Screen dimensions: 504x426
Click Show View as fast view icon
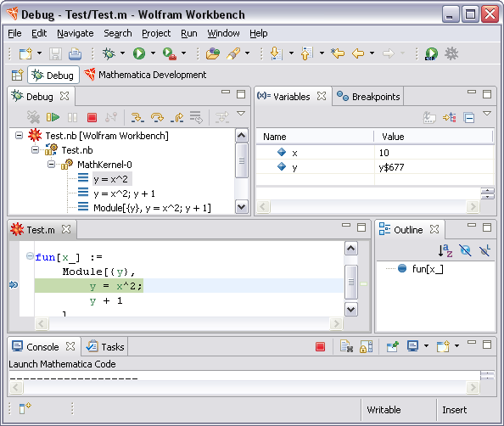click(x=25, y=408)
